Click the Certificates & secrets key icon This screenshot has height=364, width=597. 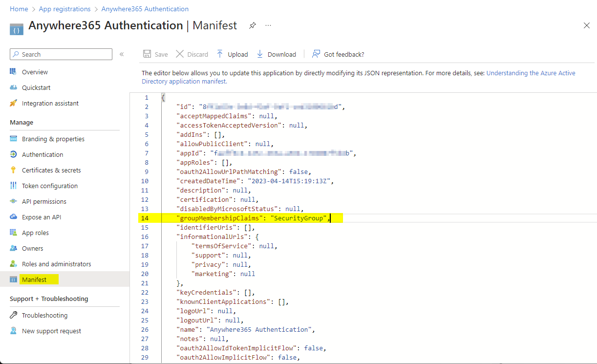(x=13, y=170)
